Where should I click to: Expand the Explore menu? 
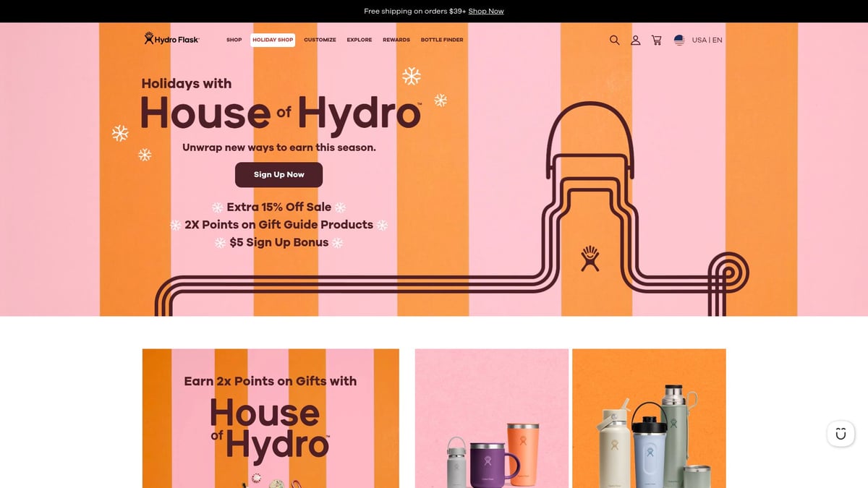[x=359, y=40]
